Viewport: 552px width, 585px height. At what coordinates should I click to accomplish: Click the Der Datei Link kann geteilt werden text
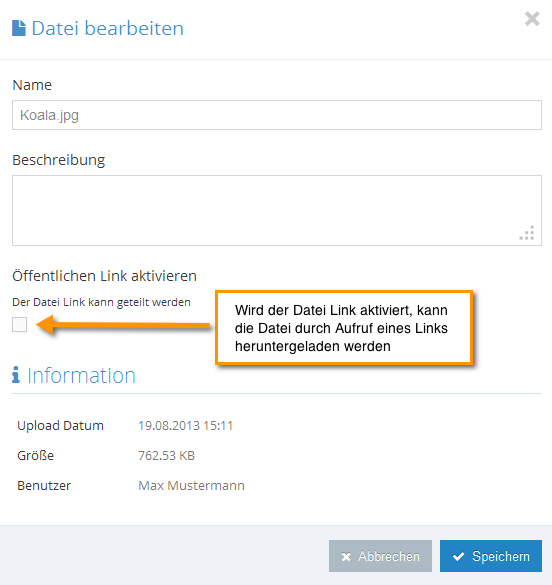click(x=101, y=302)
